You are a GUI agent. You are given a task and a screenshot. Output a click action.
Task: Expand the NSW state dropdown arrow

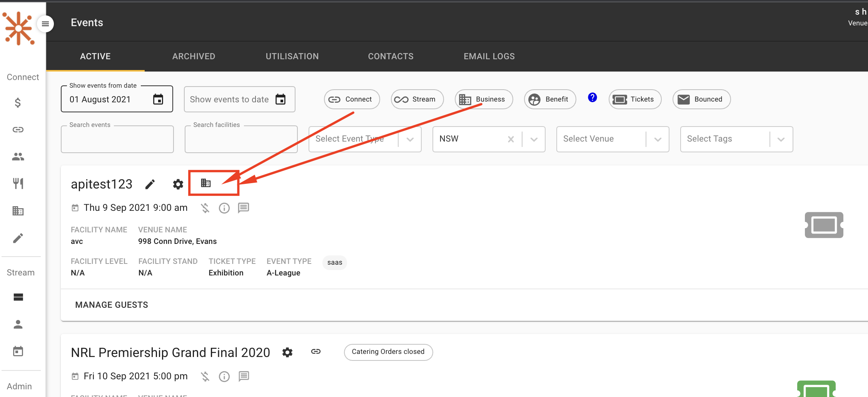point(534,139)
